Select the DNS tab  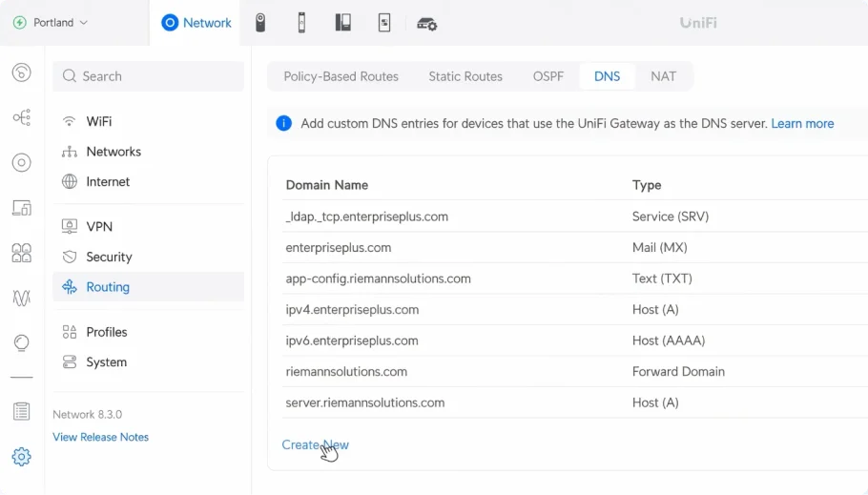(607, 76)
